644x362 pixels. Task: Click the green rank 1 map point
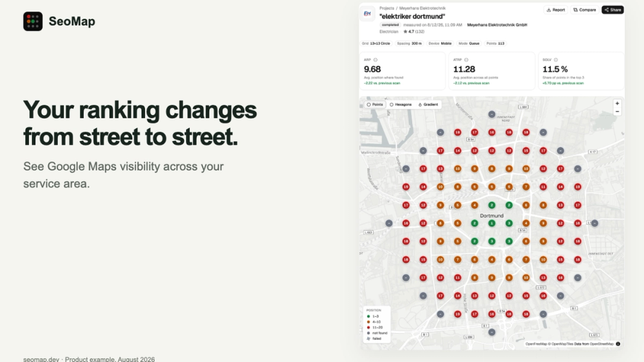491,224
